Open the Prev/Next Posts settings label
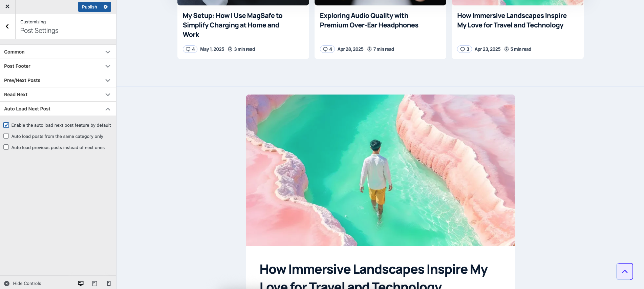This screenshot has width=644, height=289. point(22,80)
